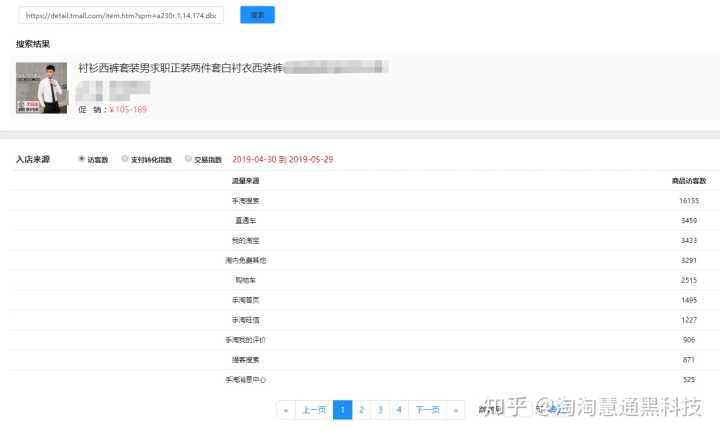Go to next page 下一页
Screen dimensions: 720x436
427,409
